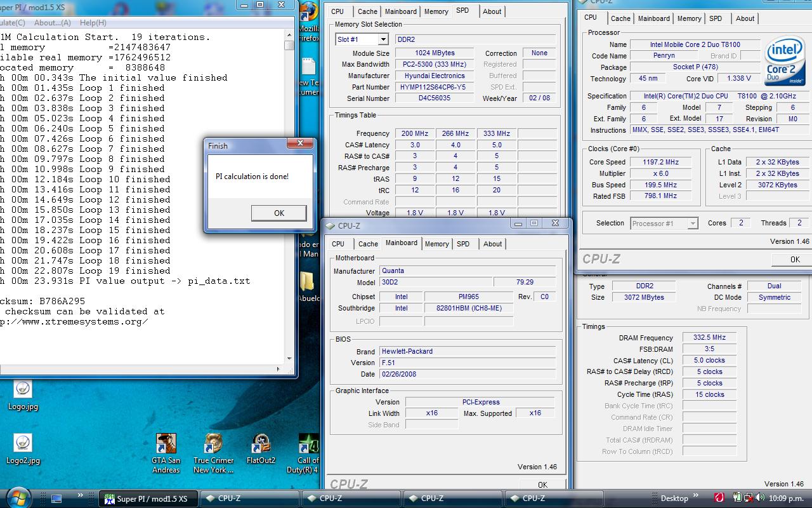812x508 pixels.
Task: Click the DRAM Frequency value 332.5 MHz
Action: pos(709,337)
